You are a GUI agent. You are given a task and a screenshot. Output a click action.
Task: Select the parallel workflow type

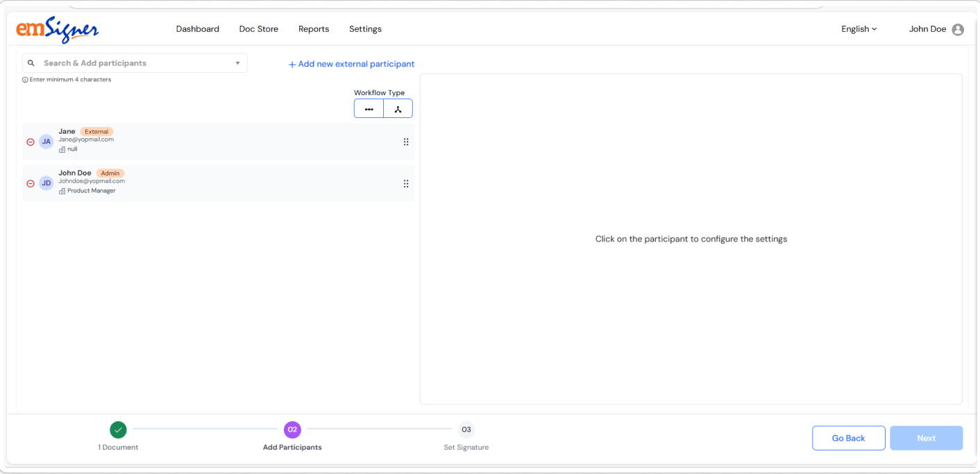pyautogui.click(x=398, y=109)
